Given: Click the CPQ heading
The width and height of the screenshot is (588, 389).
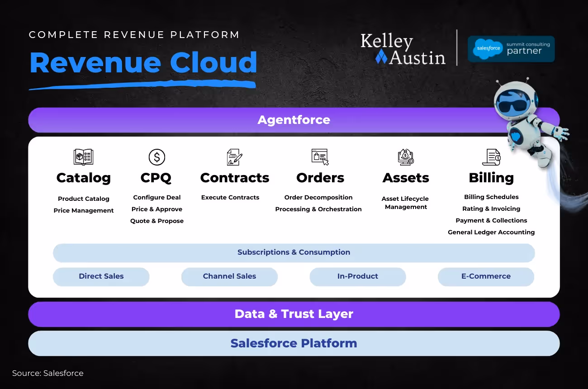Looking at the screenshot, I should 156,178.
